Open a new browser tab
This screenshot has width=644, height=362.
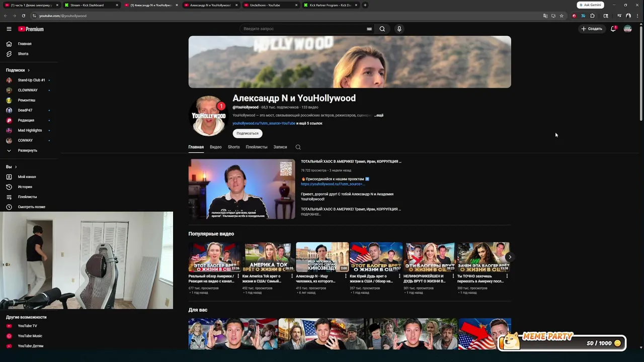pyautogui.click(x=365, y=5)
